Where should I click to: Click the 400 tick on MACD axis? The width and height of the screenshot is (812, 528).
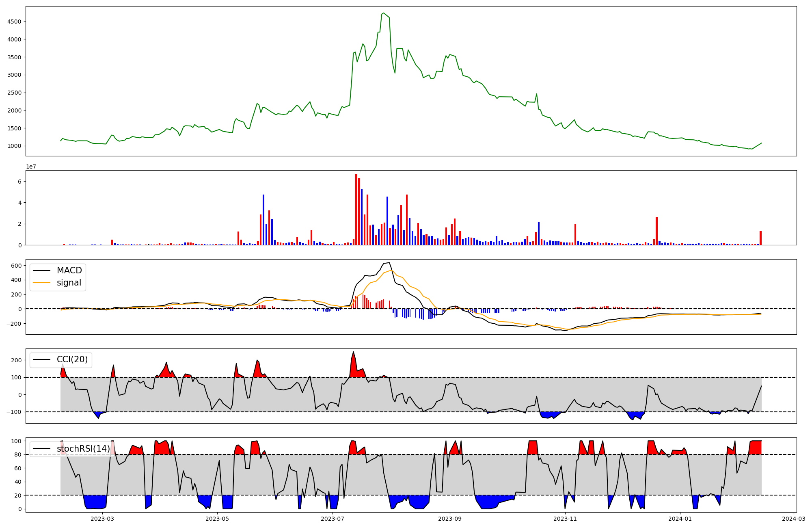click(x=17, y=280)
